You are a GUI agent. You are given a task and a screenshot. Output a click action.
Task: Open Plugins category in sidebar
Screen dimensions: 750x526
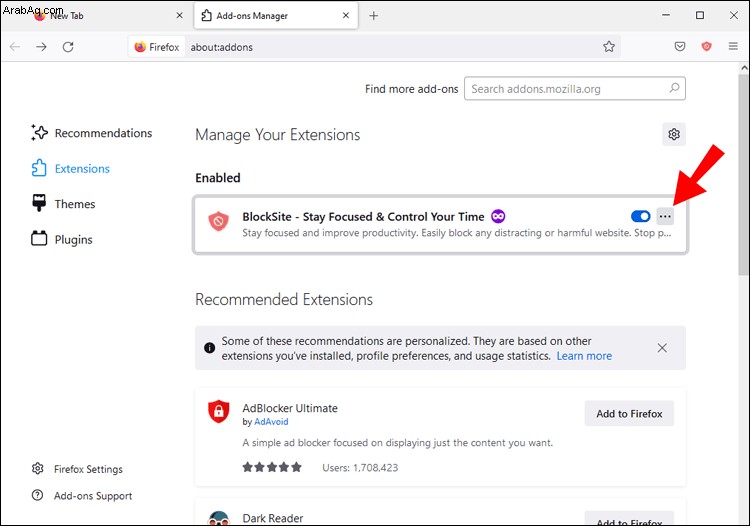point(62,239)
